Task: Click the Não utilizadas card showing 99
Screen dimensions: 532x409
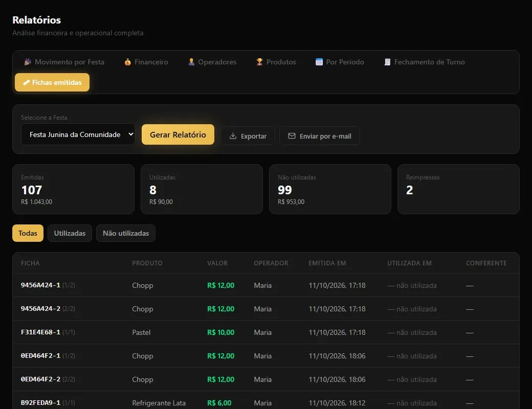Action: (x=330, y=189)
